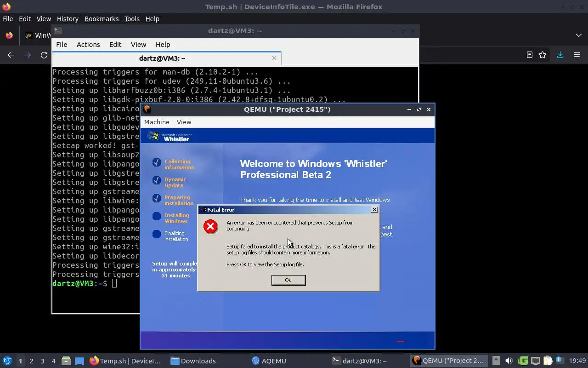Close the dartz@VM3 terminal tab
Screen dimensions: 588x368
coord(274,58)
